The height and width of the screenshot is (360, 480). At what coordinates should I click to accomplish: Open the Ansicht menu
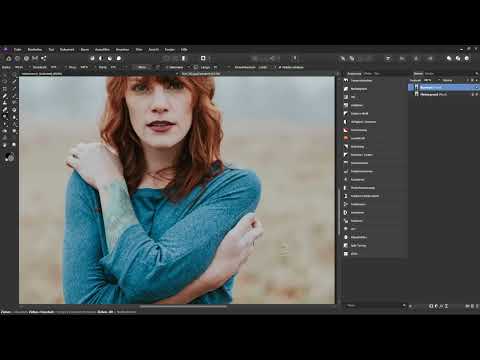(154, 49)
